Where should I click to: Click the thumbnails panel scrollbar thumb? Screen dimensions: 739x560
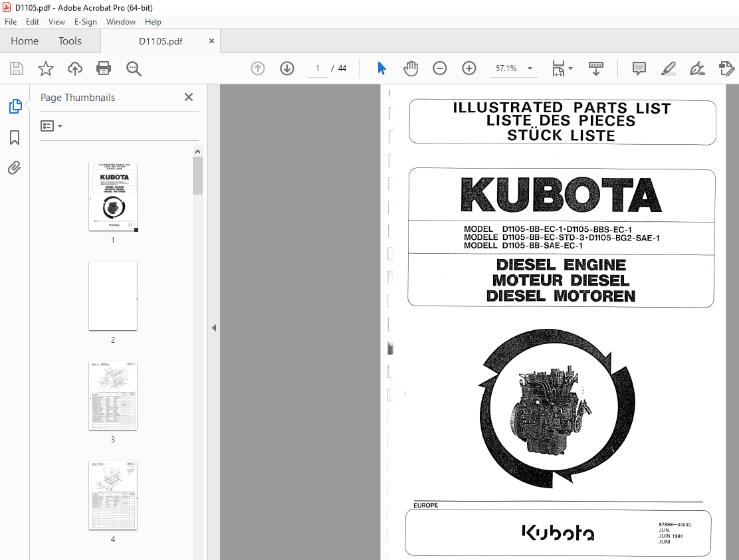click(x=198, y=175)
